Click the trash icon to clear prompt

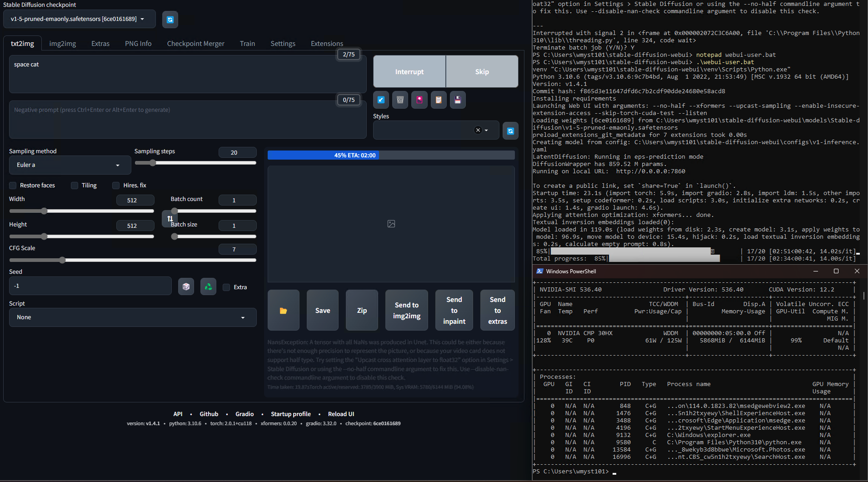coord(400,100)
